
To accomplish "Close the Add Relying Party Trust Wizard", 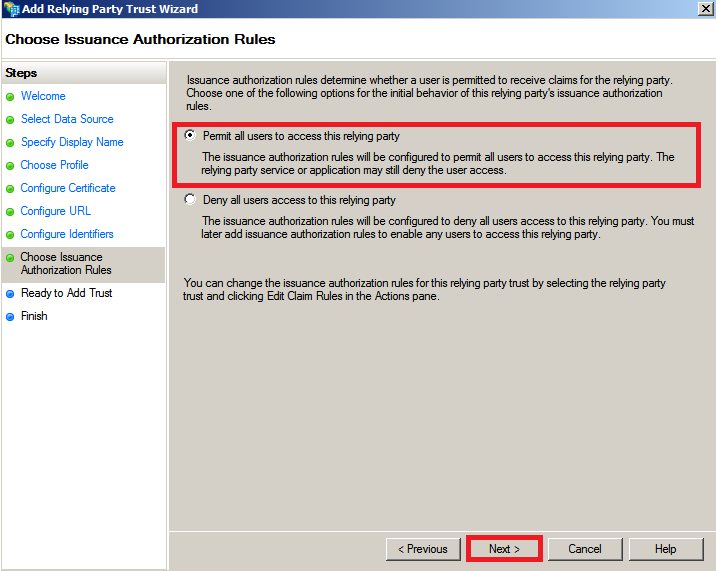I will click(705, 9).
